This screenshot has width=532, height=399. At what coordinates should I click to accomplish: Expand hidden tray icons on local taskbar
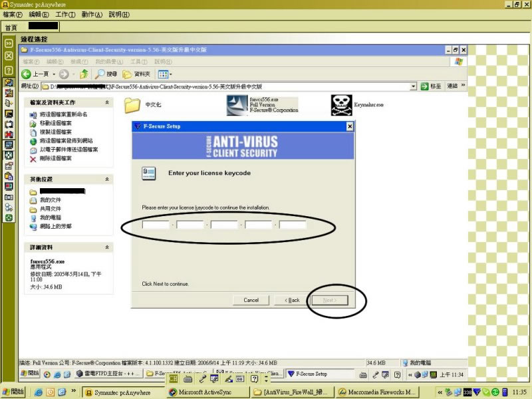click(x=440, y=392)
